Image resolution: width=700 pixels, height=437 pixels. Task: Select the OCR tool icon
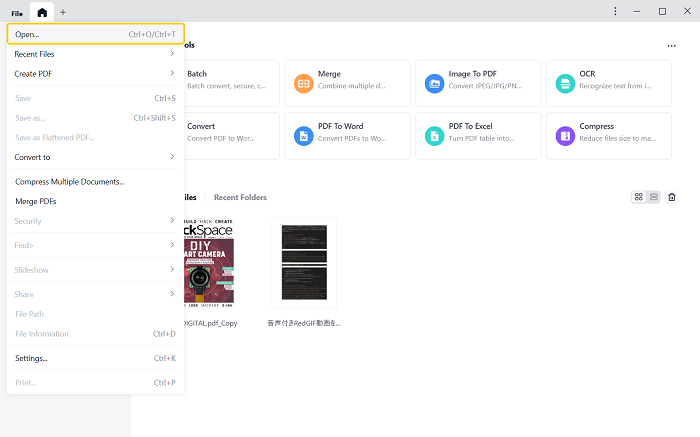point(565,84)
